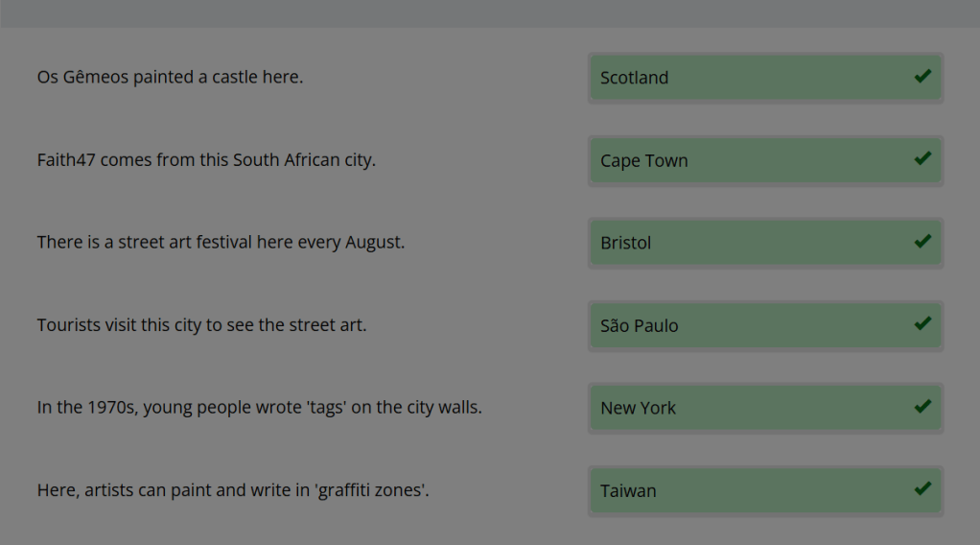Image resolution: width=980 pixels, height=545 pixels.
Task: Click the 'Tourists visit this city' sentence
Action: [201, 324]
